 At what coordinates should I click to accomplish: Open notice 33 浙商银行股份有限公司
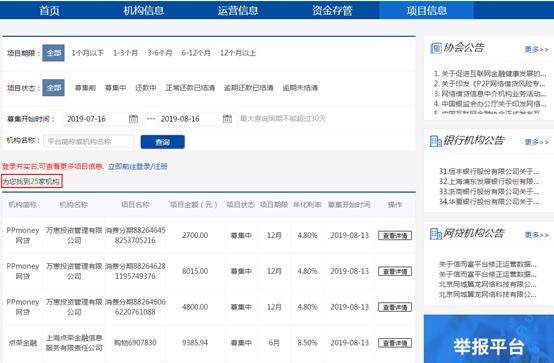tap(489, 192)
